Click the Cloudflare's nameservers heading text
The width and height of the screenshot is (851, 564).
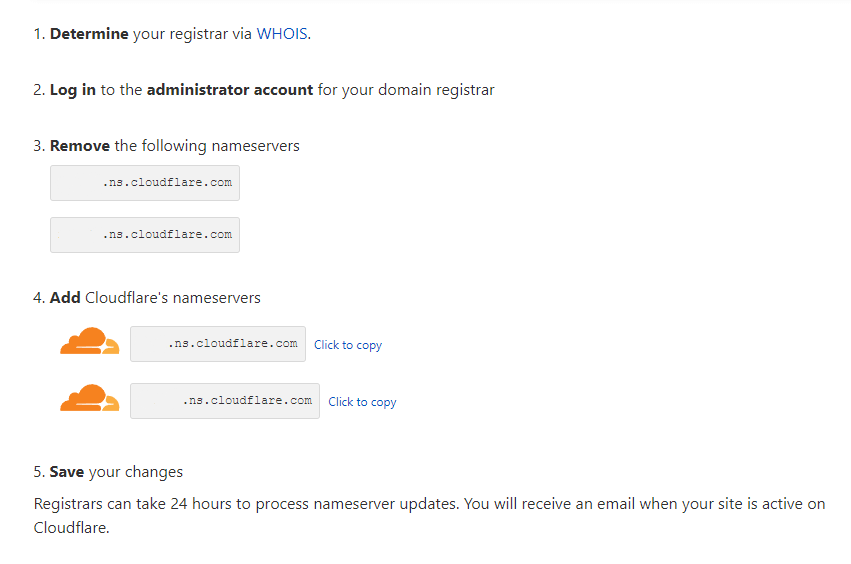tap(173, 298)
